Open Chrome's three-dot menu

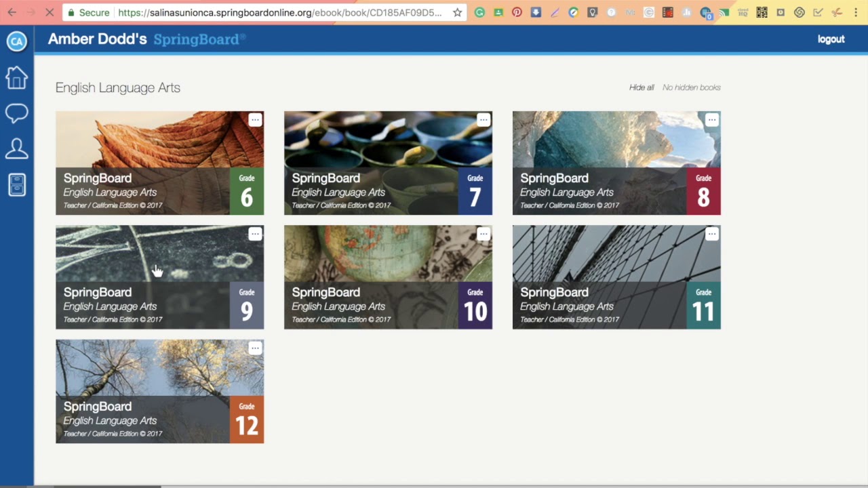click(856, 12)
